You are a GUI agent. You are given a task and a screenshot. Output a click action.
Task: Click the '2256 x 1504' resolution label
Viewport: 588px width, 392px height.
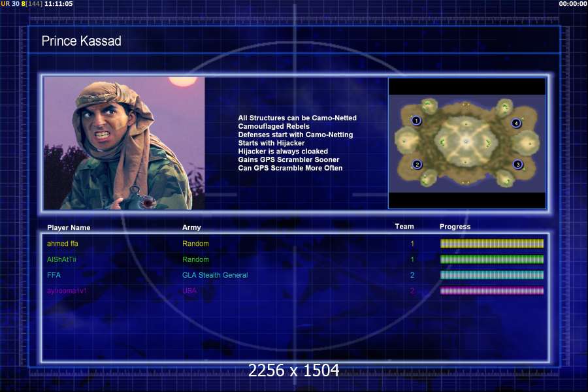point(293,370)
